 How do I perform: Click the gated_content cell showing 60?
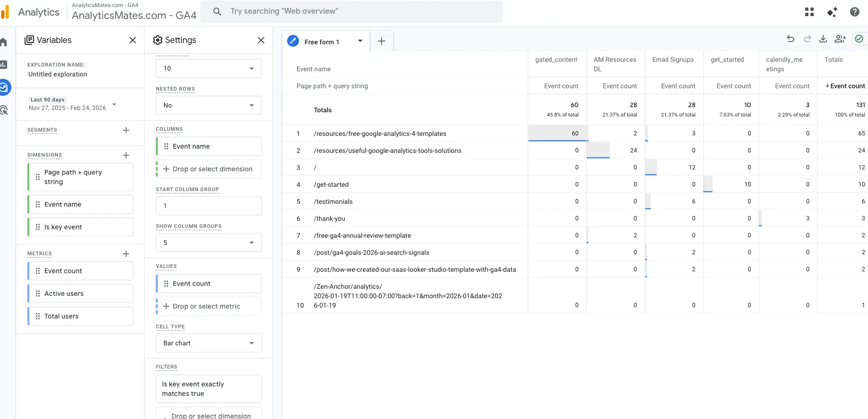[x=557, y=134]
